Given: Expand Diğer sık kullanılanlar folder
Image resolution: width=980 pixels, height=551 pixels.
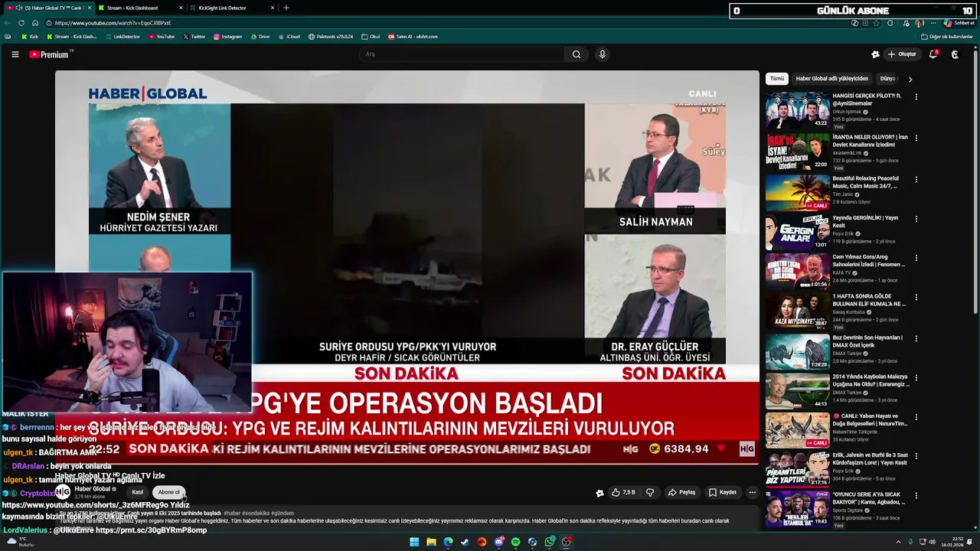Looking at the screenshot, I should [x=946, y=37].
